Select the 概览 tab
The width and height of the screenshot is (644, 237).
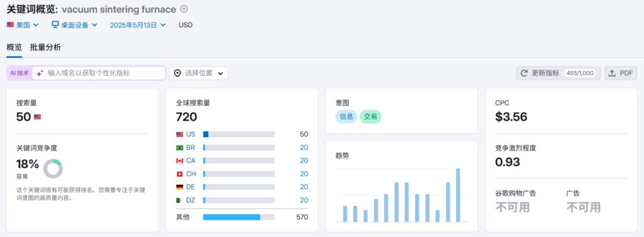[14, 48]
